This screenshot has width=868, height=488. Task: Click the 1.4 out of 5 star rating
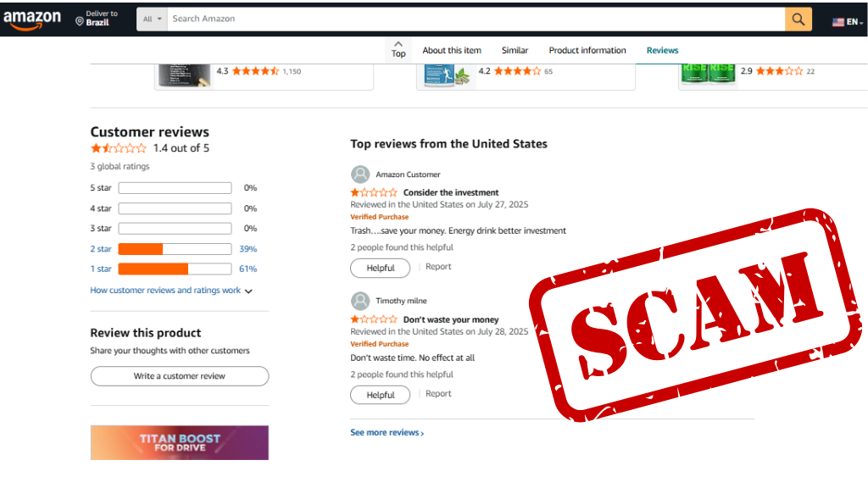click(119, 148)
